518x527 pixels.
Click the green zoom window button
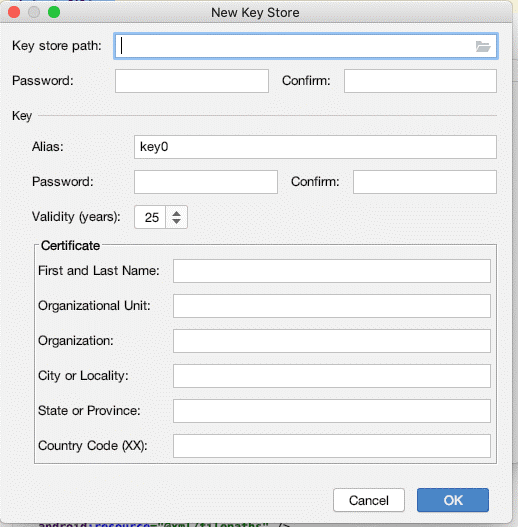click(x=54, y=12)
